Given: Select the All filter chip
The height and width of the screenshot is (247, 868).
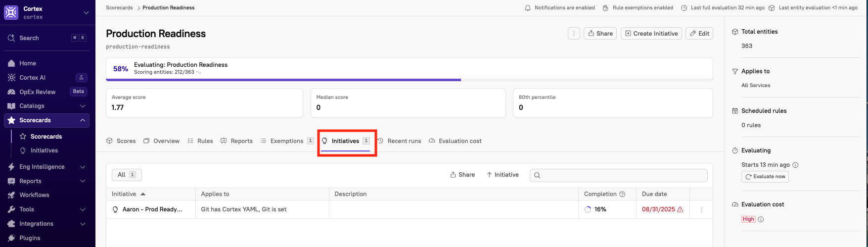Looking at the screenshot, I should point(127,175).
